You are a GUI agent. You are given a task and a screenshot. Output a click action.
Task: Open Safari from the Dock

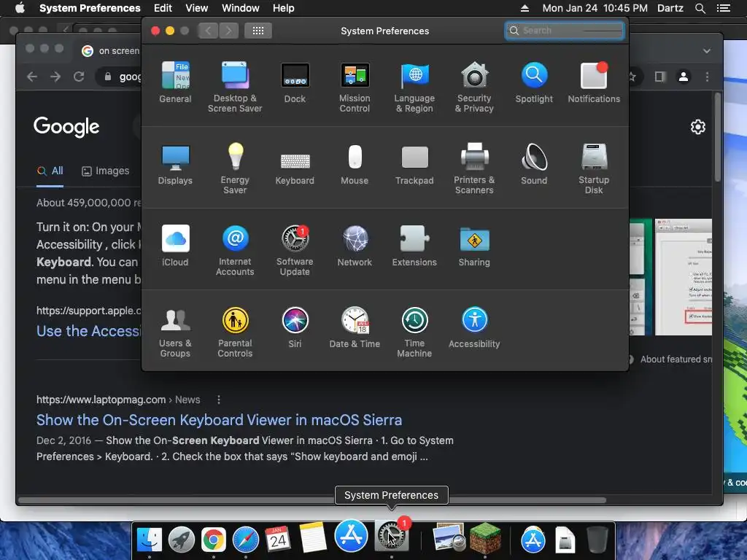click(x=246, y=540)
